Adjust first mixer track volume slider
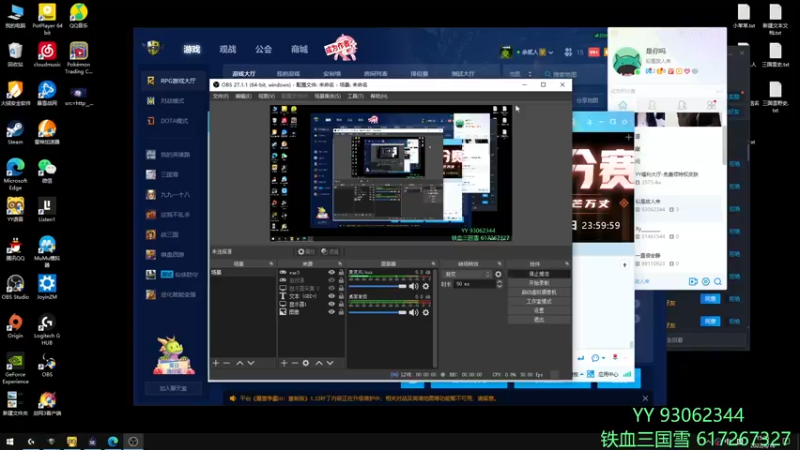 coord(378,286)
